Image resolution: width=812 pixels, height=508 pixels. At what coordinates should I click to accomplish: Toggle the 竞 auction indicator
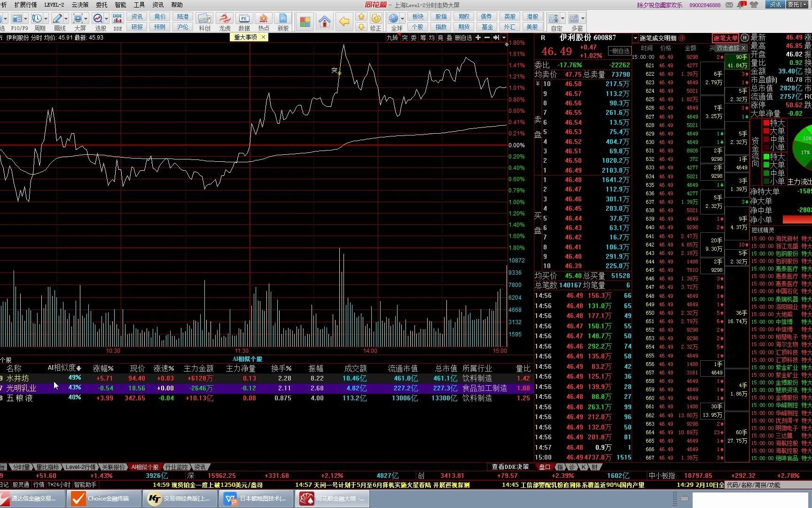click(440, 38)
